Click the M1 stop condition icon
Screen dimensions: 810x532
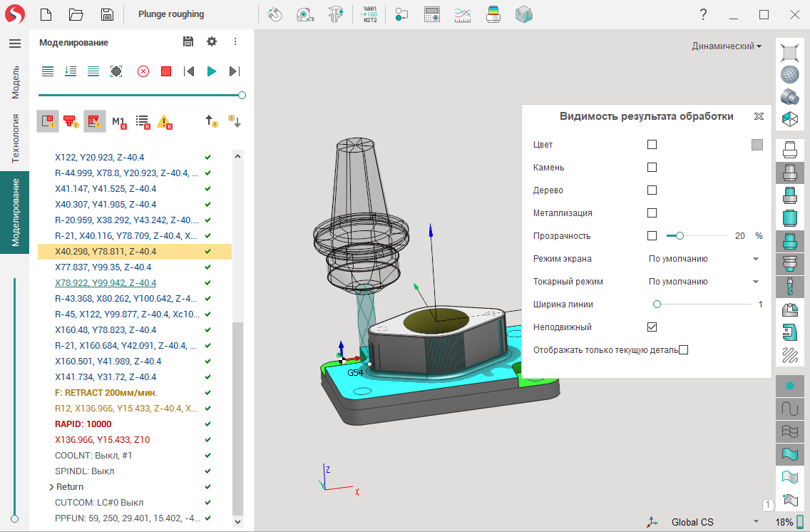[x=118, y=122]
